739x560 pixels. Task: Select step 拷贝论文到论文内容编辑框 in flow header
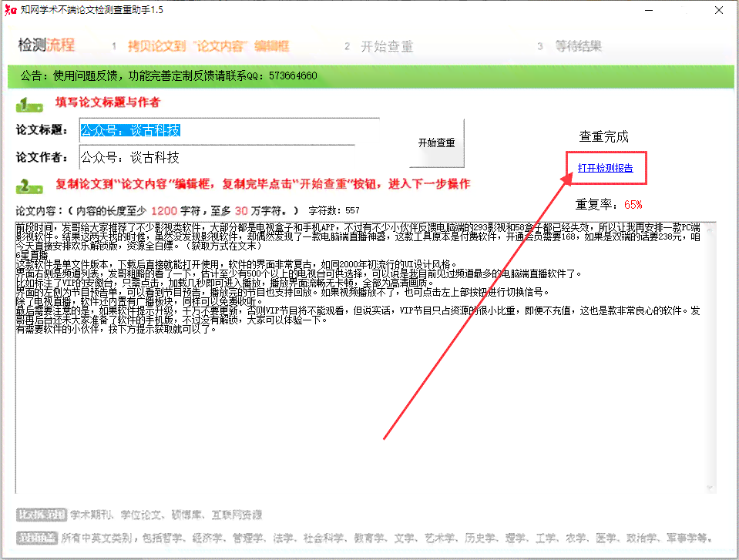pyautogui.click(x=208, y=46)
